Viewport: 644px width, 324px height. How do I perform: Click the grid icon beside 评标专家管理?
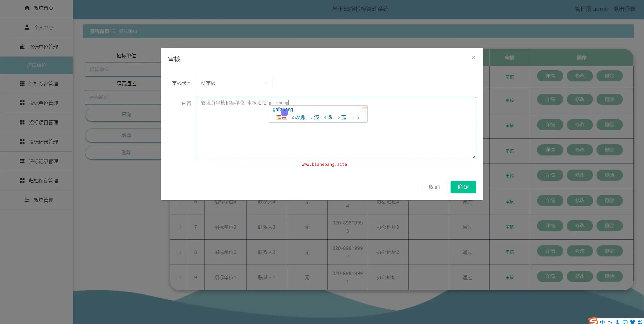22,83
